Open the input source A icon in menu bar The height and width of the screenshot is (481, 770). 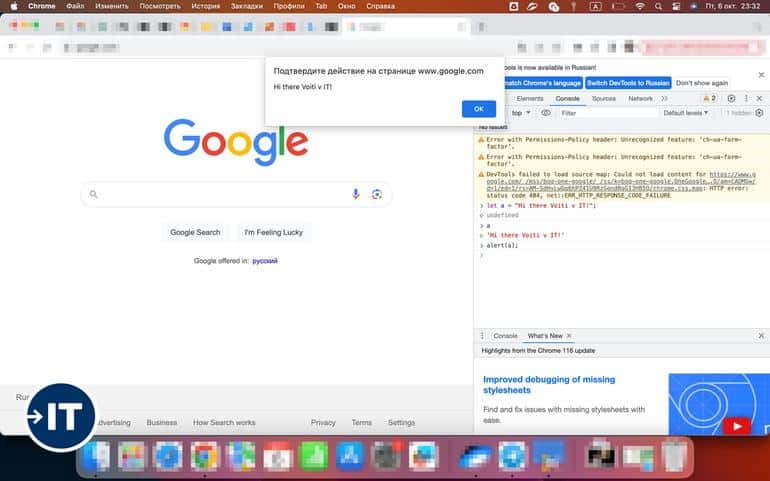click(x=595, y=6)
